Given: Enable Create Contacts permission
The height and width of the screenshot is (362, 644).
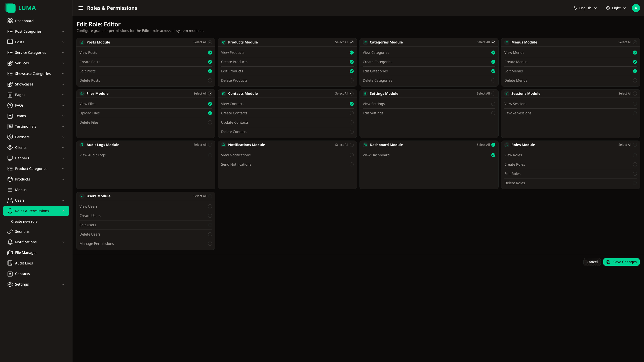Looking at the screenshot, I should point(352,113).
